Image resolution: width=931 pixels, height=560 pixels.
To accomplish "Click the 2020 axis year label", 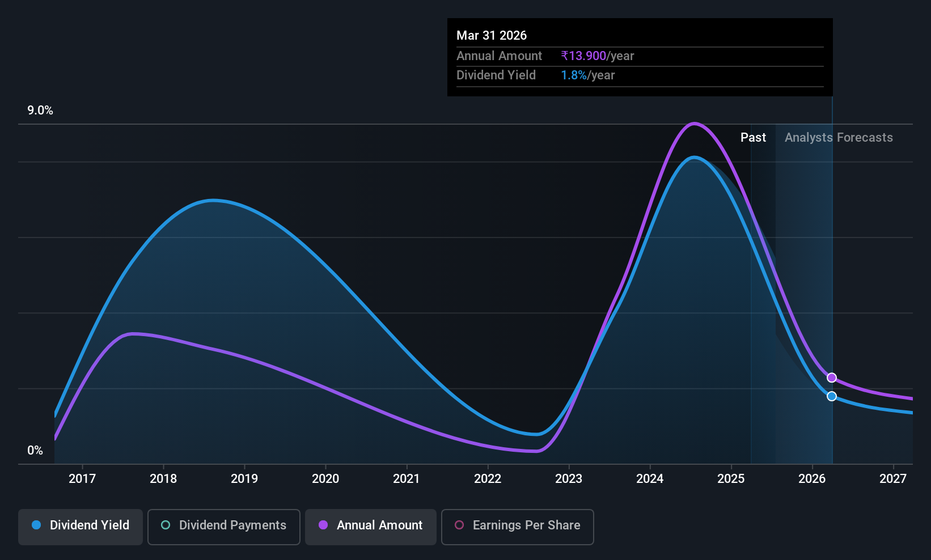I will coord(325,478).
